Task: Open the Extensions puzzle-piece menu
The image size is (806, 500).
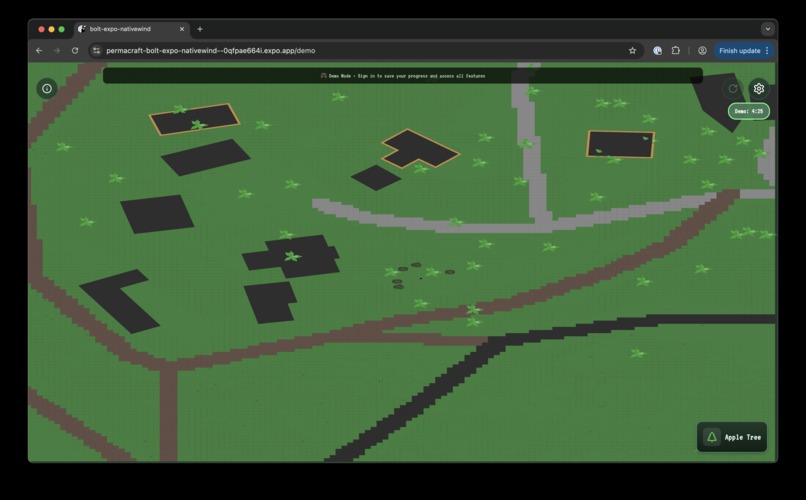Action: click(x=675, y=50)
